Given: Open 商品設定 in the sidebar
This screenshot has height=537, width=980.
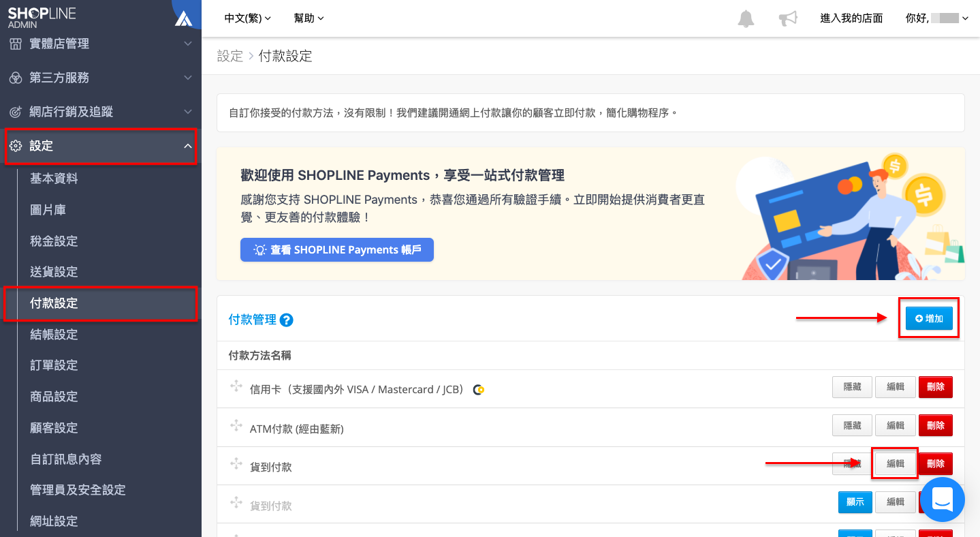Looking at the screenshot, I should click(x=54, y=397).
